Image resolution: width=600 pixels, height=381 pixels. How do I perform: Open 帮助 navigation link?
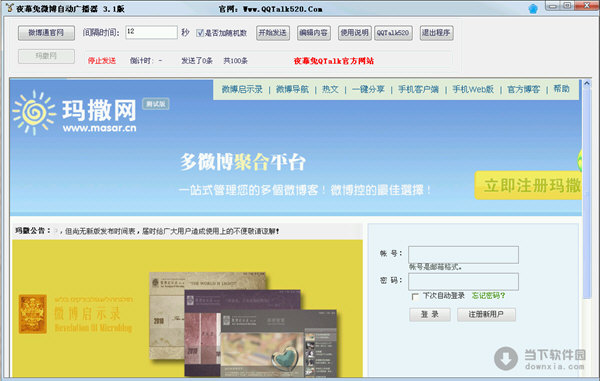coord(561,89)
